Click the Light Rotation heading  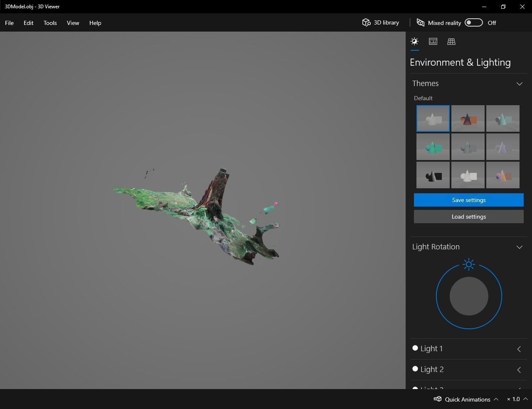coord(436,247)
